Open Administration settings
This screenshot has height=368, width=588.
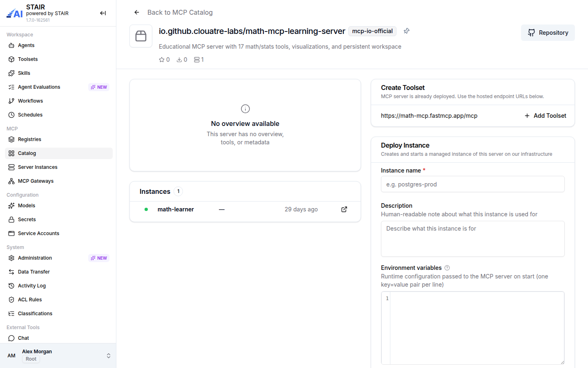pyautogui.click(x=59, y=258)
